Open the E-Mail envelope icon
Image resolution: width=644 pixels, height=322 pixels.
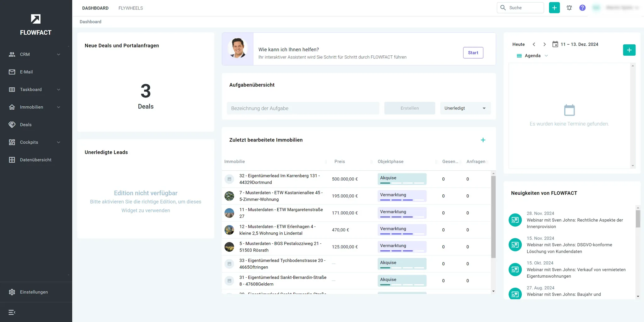pyautogui.click(x=12, y=72)
